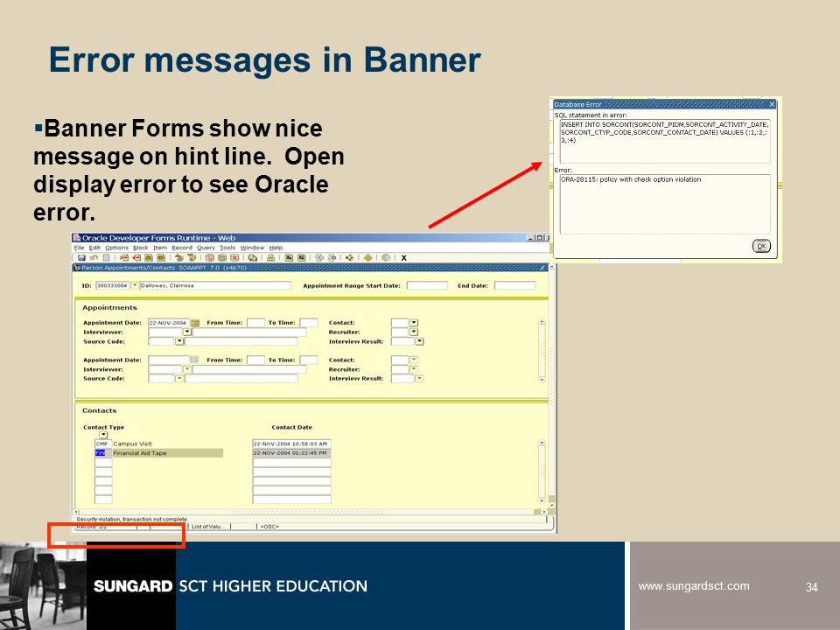
Task: Click the orange broadcast toolbar icon
Action: (368, 257)
